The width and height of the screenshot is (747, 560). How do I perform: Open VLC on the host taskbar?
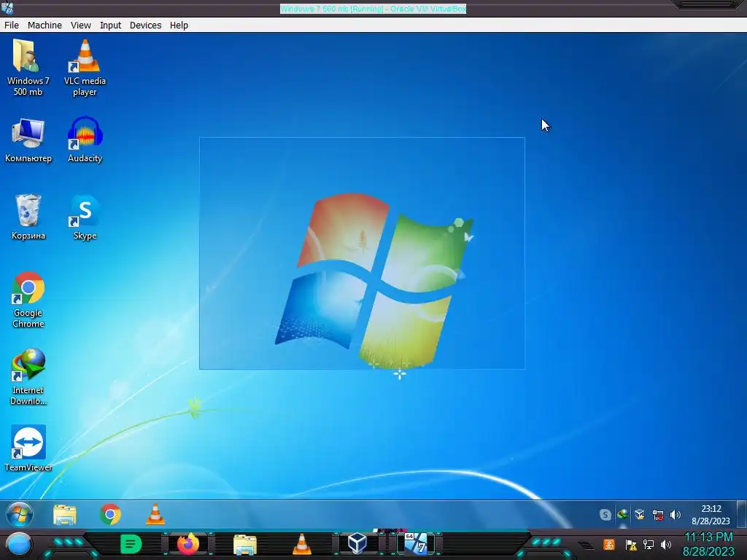[x=301, y=544]
